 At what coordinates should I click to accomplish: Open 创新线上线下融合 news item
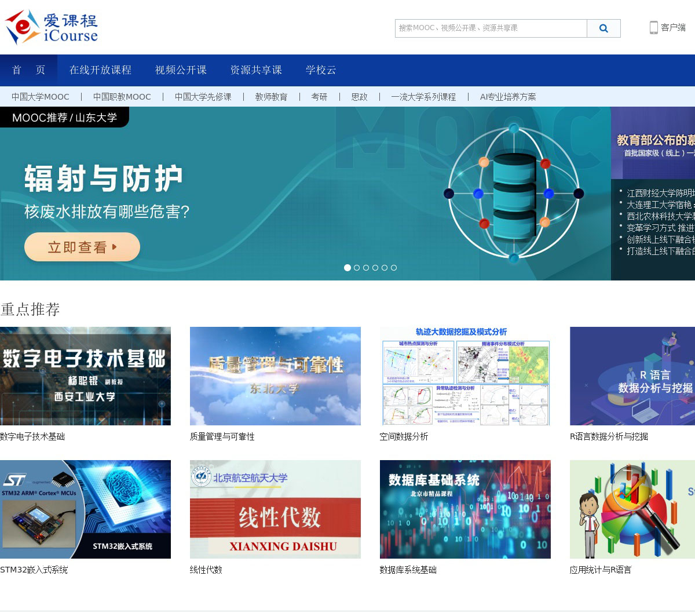tap(660, 239)
